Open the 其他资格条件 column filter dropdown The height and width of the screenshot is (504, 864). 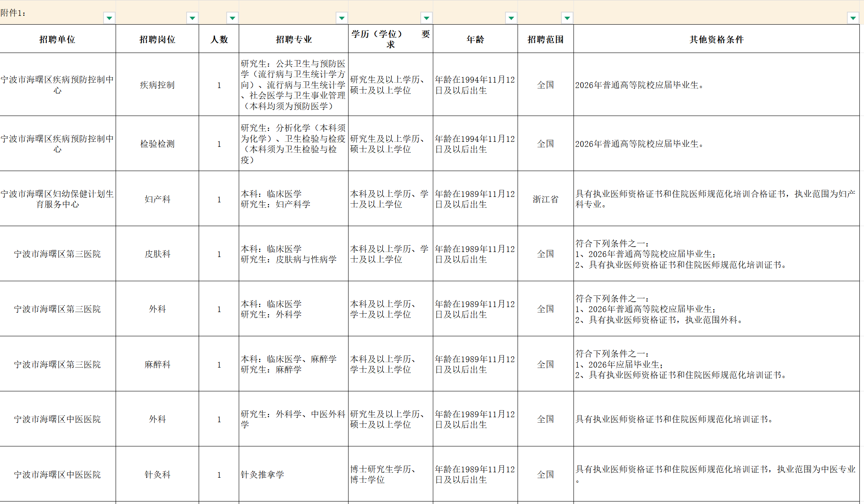pyautogui.click(x=853, y=18)
